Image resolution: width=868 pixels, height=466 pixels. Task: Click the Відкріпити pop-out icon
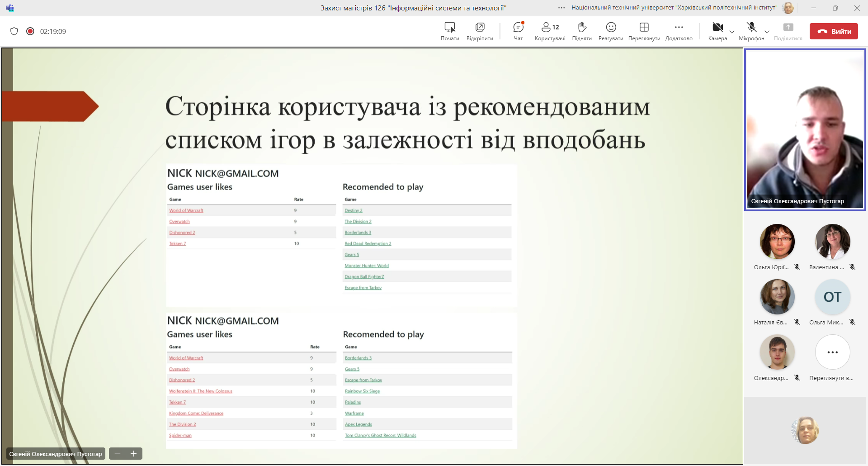tap(480, 31)
